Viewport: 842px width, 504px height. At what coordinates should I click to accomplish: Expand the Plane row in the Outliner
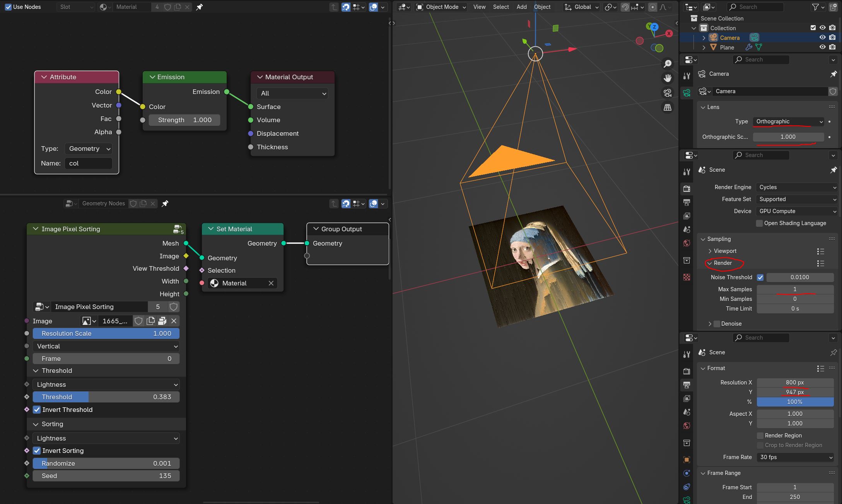click(704, 47)
